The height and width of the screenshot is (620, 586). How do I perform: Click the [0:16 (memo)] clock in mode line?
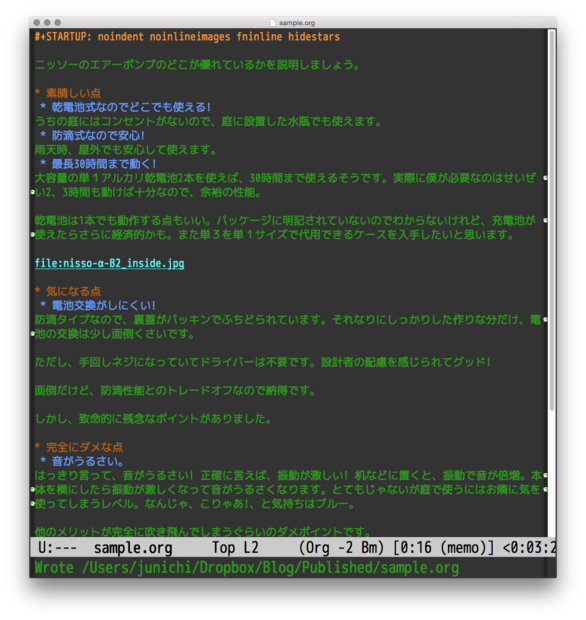coord(444,548)
